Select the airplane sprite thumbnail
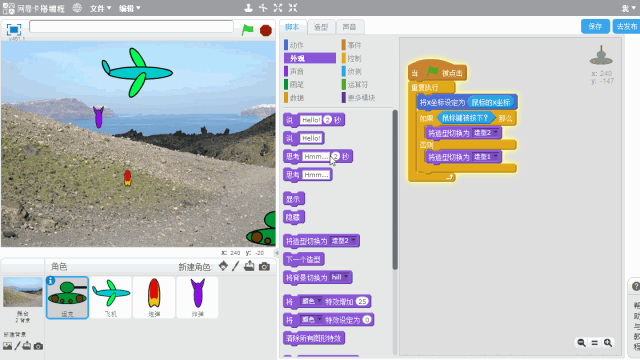 (x=111, y=297)
